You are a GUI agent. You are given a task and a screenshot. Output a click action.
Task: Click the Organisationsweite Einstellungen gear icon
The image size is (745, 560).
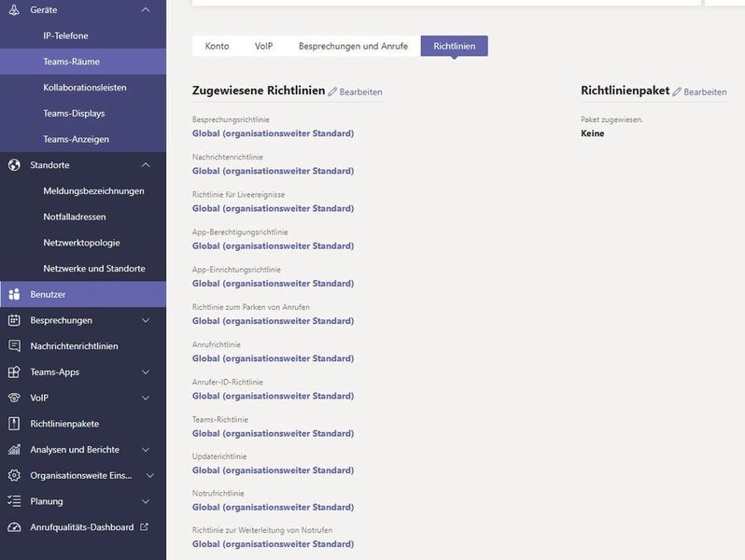pos(14,475)
